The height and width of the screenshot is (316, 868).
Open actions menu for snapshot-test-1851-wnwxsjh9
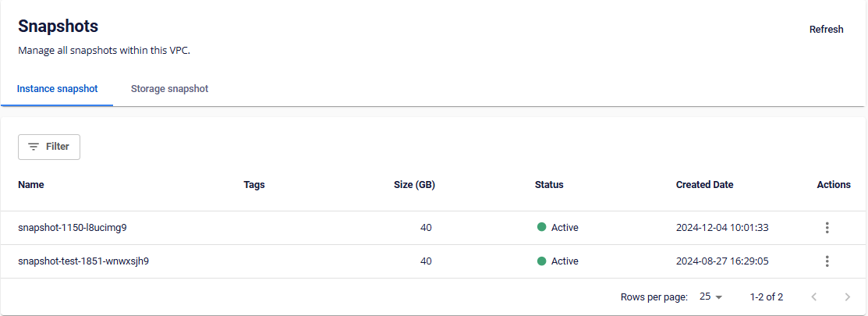[827, 261]
